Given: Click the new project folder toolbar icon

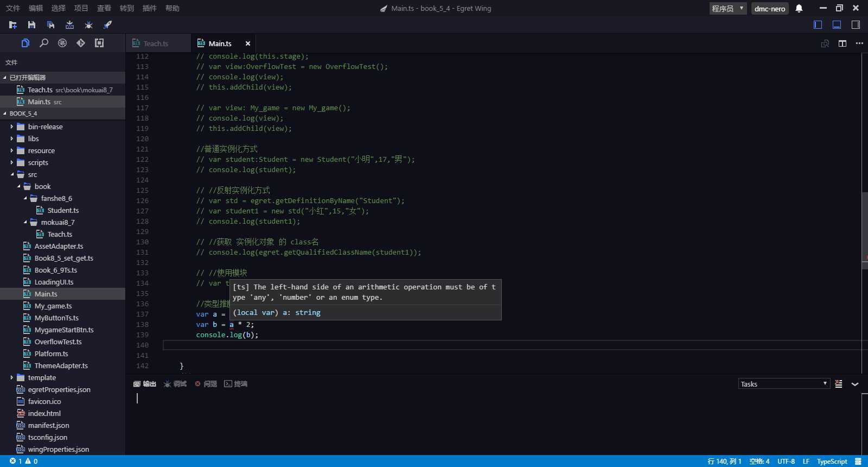Looking at the screenshot, I should tap(13, 25).
